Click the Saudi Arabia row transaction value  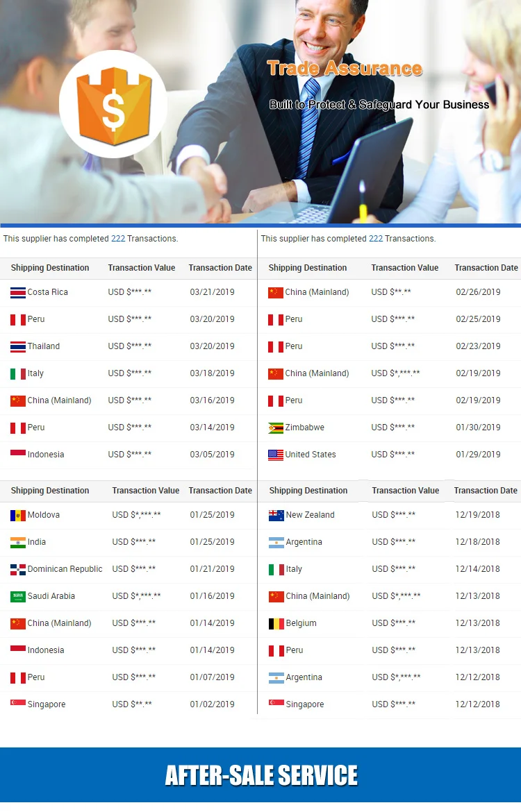(x=136, y=596)
